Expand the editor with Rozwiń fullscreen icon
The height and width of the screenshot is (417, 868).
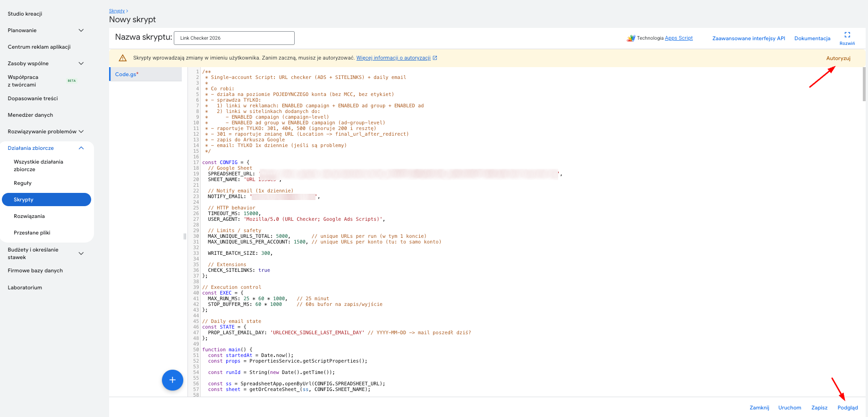click(847, 35)
